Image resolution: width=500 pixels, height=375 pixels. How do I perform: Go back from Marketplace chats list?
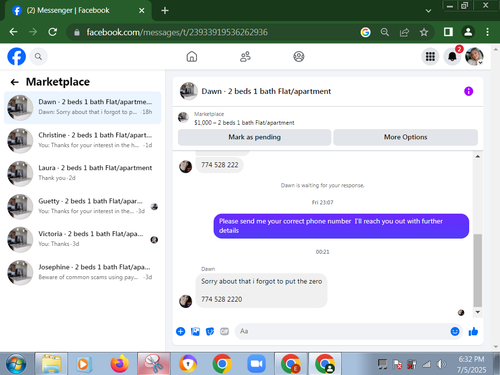[x=14, y=82]
